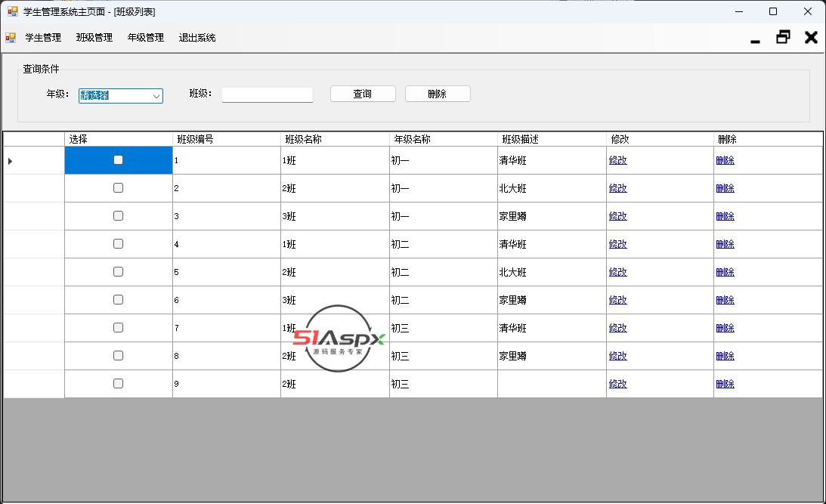Click the 班级名称 column header
The height and width of the screenshot is (504, 826).
click(x=334, y=139)
